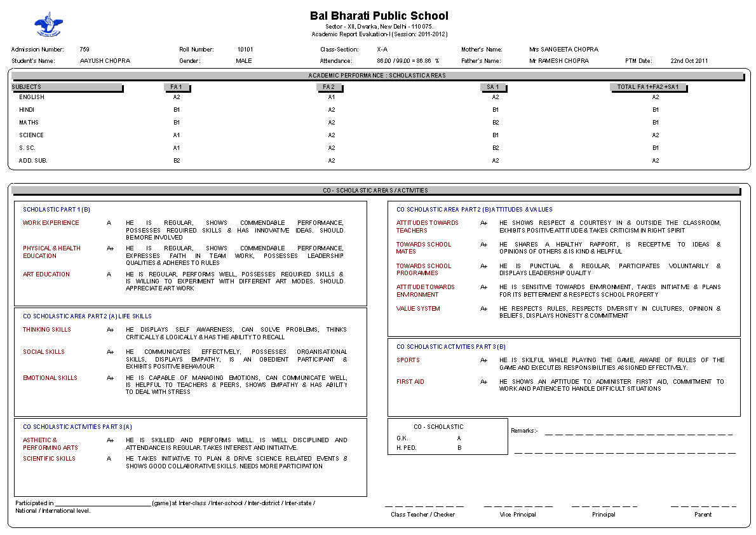This screenshot has height=535, width=756.
Task: Click the THINKING SKILLS label
Action: coord(47,330)
